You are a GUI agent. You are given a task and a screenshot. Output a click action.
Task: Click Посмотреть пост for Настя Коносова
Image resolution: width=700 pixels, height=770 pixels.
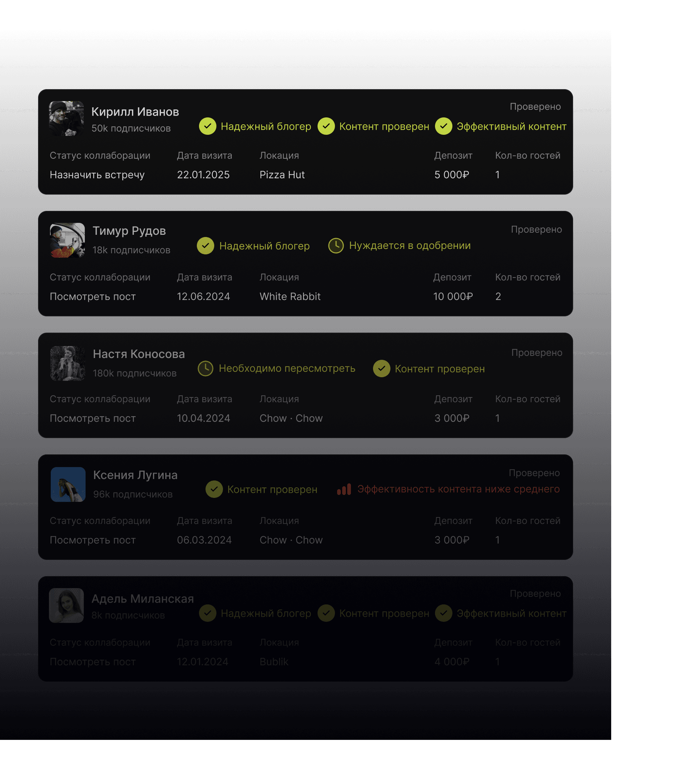(x=93, y=419)
